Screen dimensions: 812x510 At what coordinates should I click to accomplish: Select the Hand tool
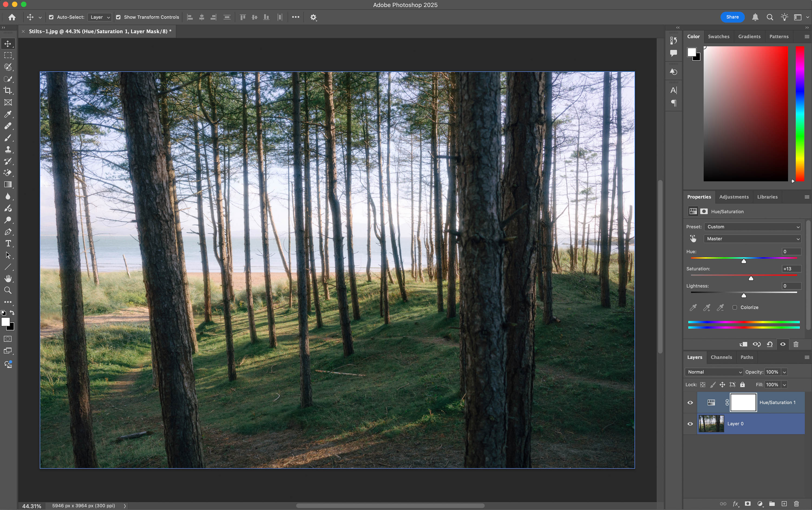(8, 279)
